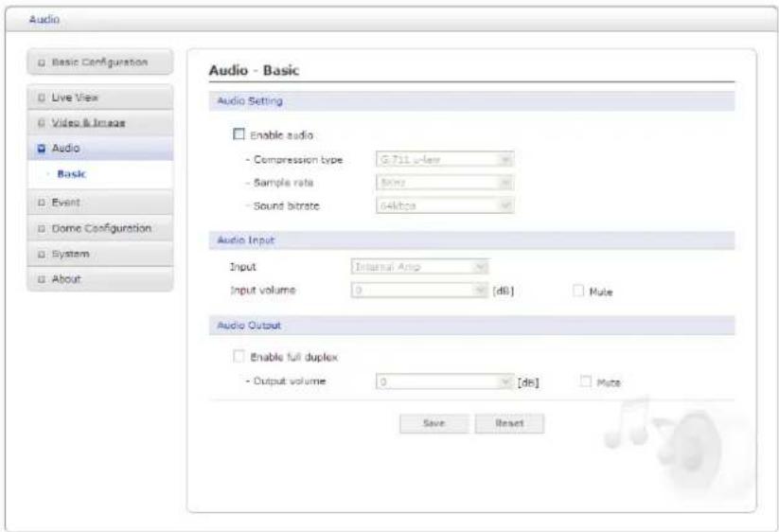Open the Sample rate dropdown
The height and width of the screenshot is (532, 779).
[x=445, y=183]
